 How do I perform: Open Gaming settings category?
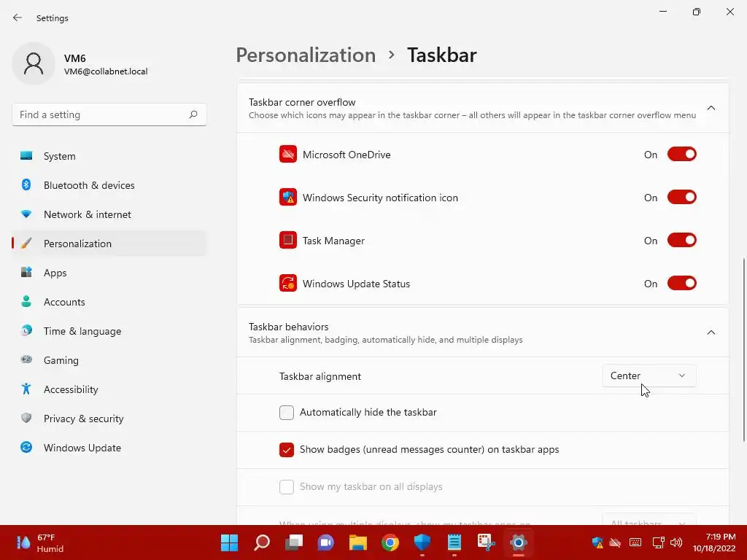[109, 360]
